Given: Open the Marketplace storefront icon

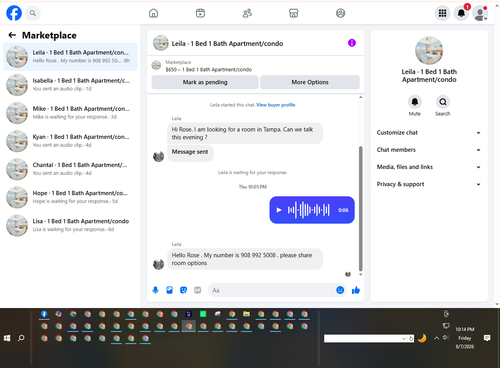Looking at the screenshot, I should point(294,13).
